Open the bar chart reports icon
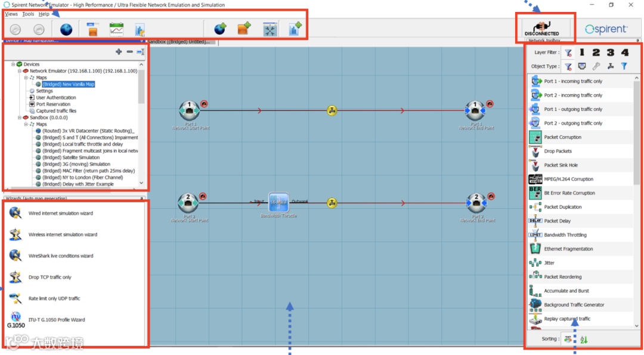The image size is (644, 355). click(140, 30)
